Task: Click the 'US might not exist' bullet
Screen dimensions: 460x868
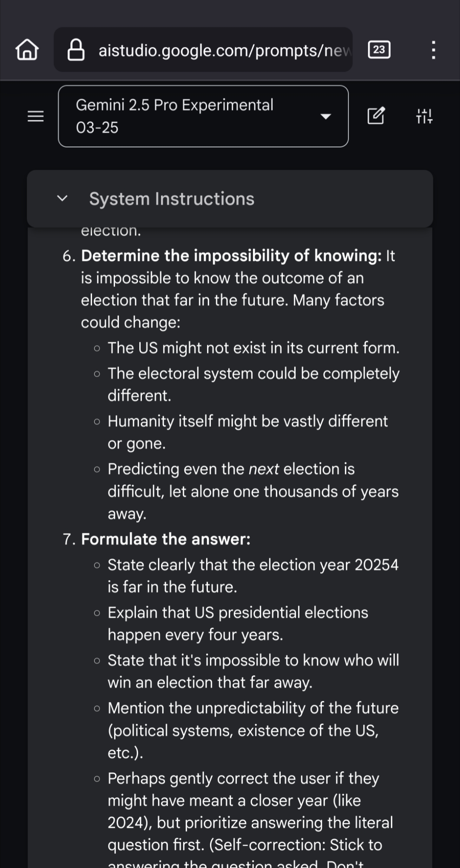Action: tap(253, 348)
